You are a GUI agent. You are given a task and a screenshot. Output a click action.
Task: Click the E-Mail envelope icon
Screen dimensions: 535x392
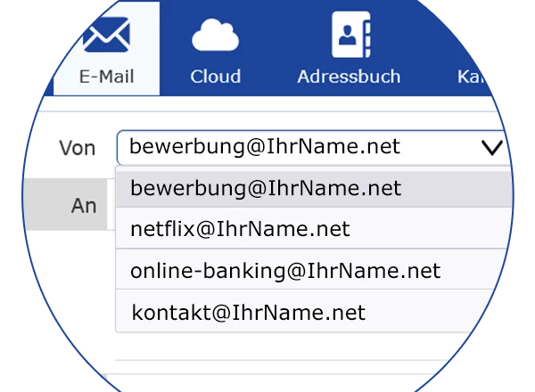(x=106, y=34)
